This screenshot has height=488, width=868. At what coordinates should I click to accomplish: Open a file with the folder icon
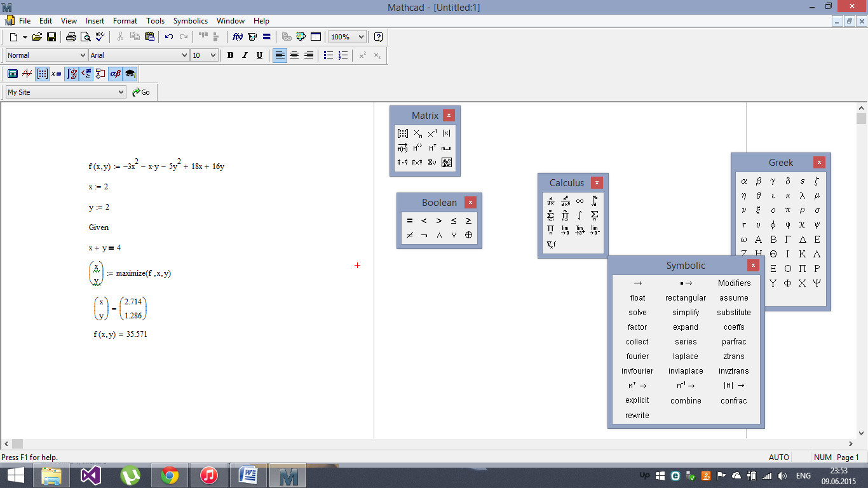tap(37, 37)
